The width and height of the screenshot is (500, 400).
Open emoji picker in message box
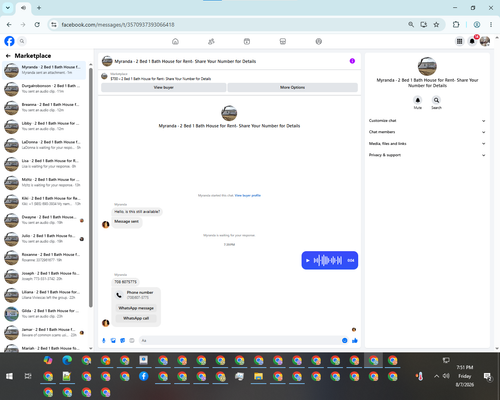coord(345,340)
